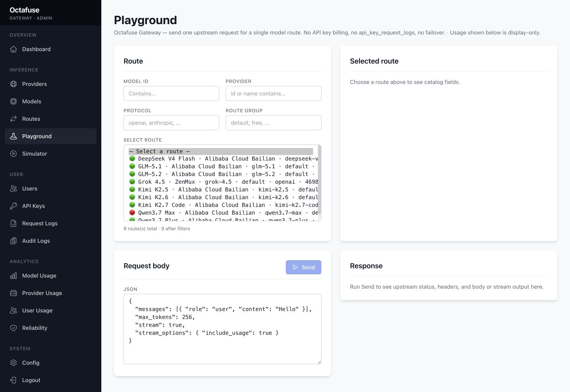
Task: Click the Models chip icon
Action: tap(13, 101)
